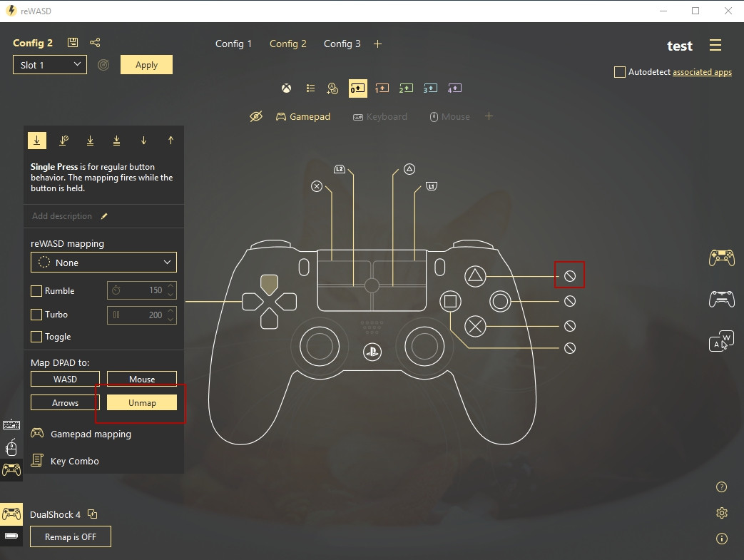Decrease the Turbo value 200 stepper
The width and height of the screenshot is (744, 560).
tap(170, 319)
